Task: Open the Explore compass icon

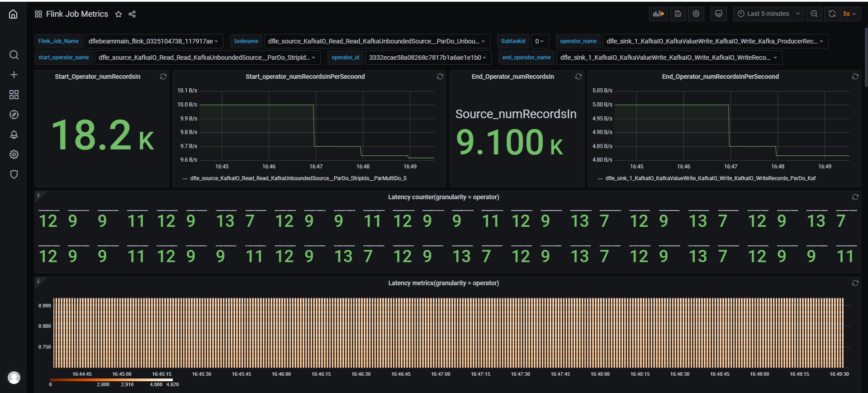Action: pos(14,115)
